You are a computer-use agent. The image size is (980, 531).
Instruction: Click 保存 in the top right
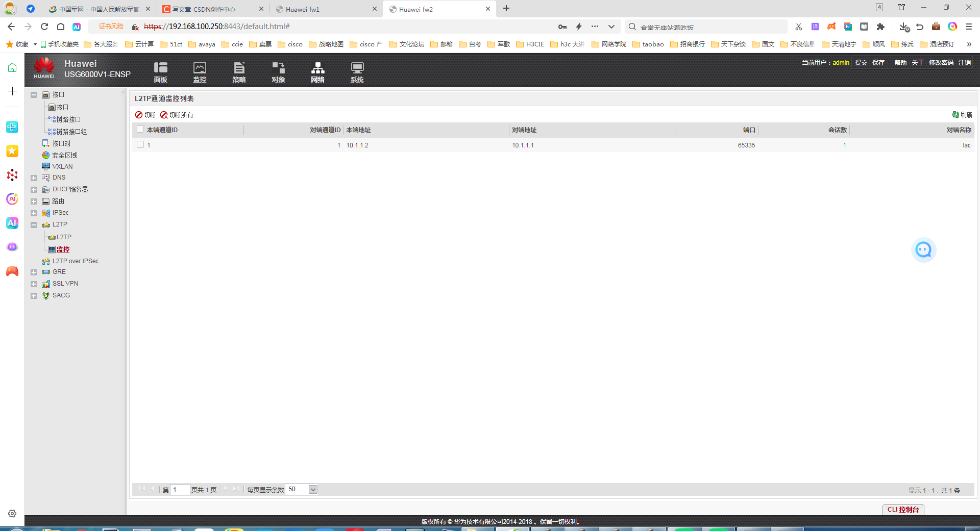878,63
